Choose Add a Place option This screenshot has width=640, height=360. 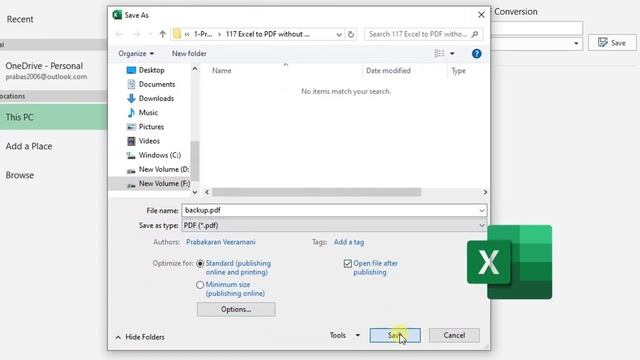[x=29, y=146]
